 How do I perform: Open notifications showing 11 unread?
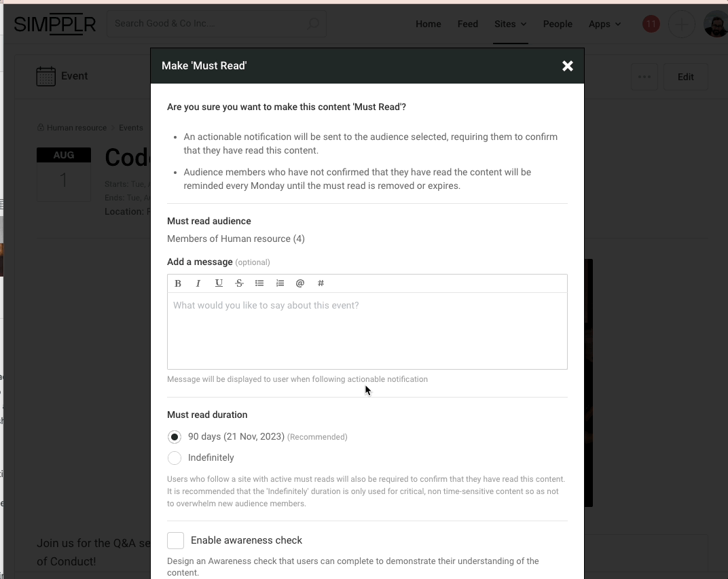pos(651,24)
